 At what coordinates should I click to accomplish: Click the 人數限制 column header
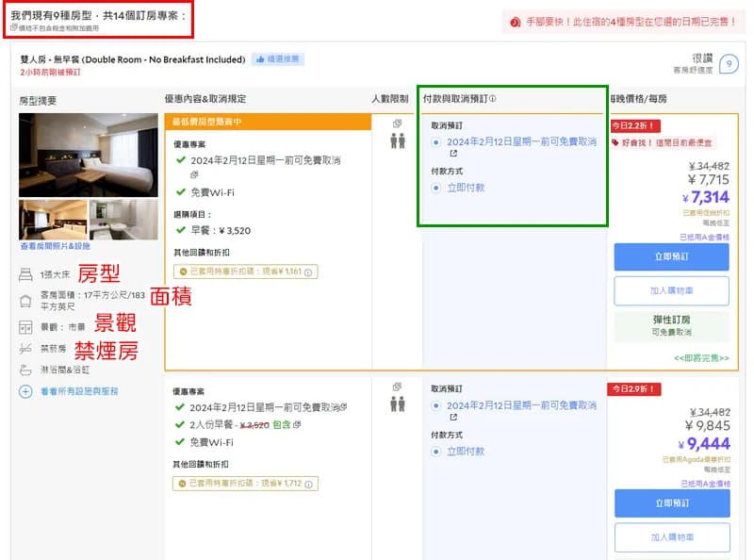pyautogui.click(x=390, y=99)
